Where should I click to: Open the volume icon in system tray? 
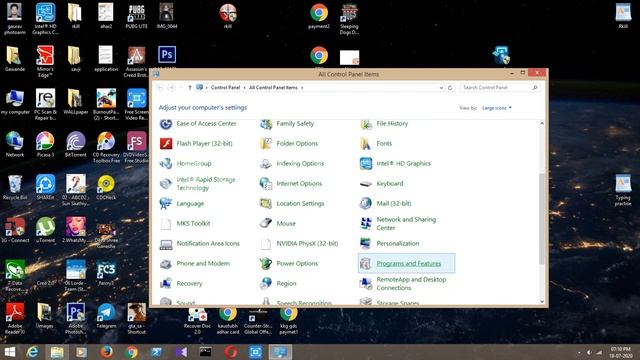[589, 352]
